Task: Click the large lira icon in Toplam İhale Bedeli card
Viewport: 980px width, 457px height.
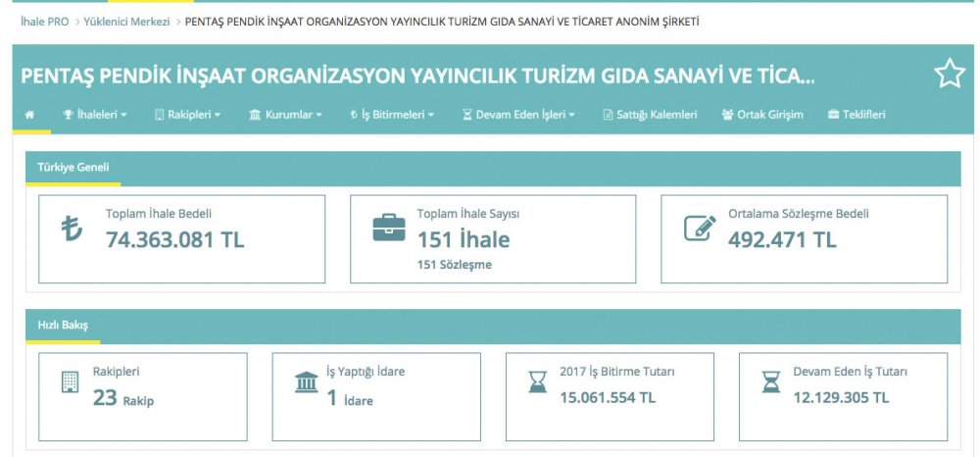Action: [x=72, y=228]
